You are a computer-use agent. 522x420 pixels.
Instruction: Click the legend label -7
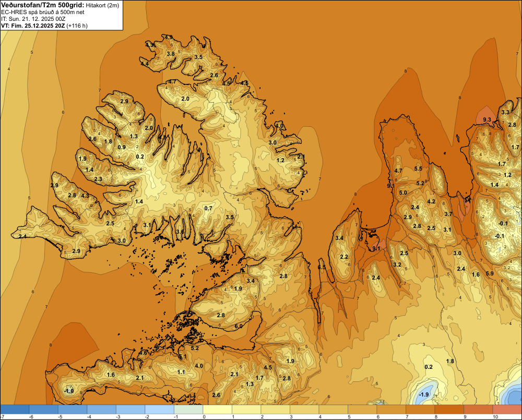(2, 417)
